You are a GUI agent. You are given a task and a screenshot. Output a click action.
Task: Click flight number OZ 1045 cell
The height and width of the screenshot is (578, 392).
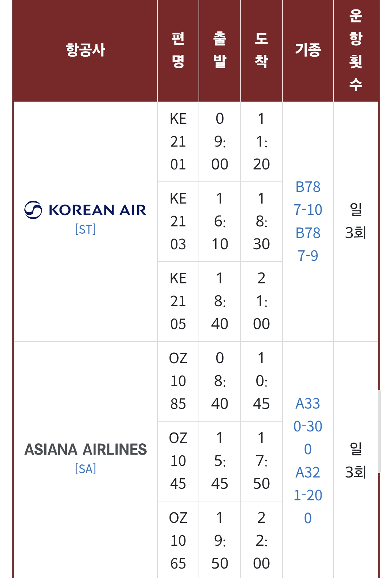pos(178,461)
